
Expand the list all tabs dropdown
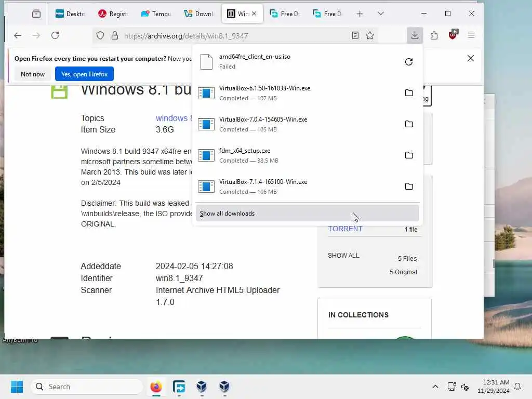[381, 14]
